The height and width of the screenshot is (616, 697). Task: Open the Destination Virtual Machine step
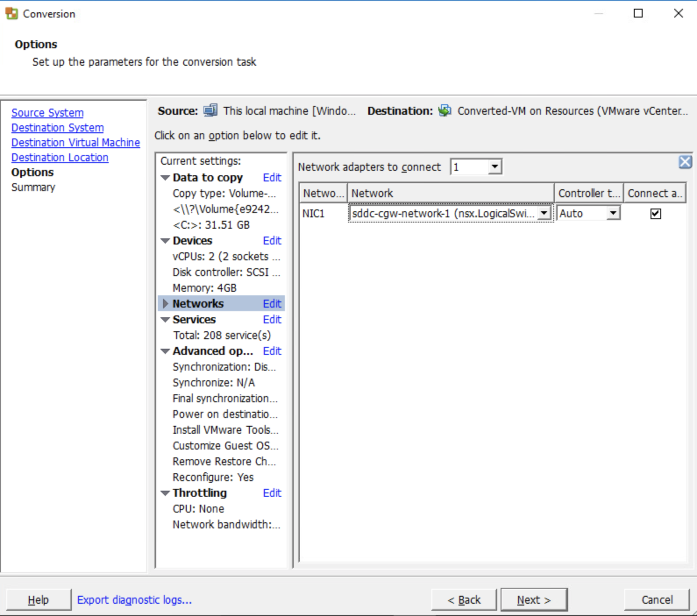click(x=75, y=142)
